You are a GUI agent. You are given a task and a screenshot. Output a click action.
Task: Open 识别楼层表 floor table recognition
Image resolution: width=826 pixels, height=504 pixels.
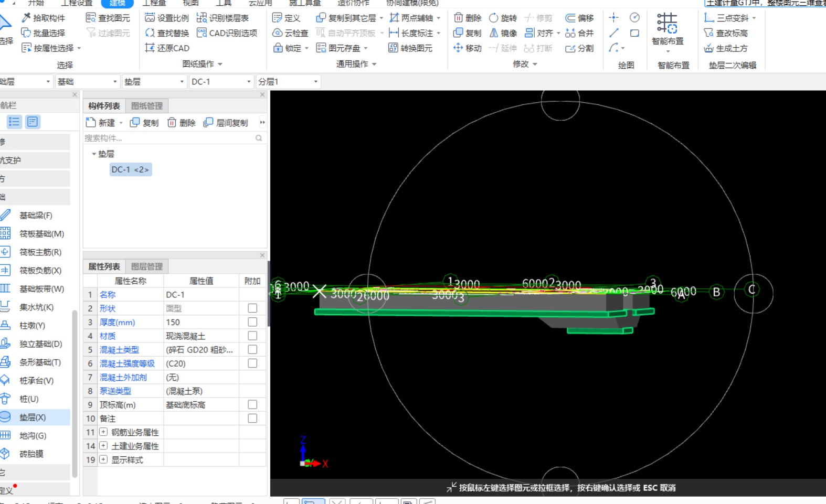(x=223, y=18)
